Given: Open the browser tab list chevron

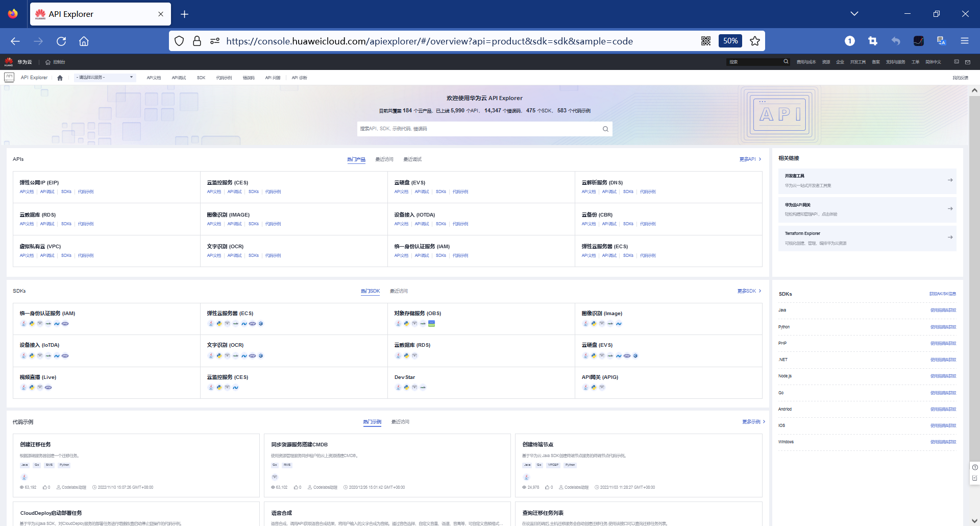Looking at the screenshot, I should coord(854,14).
